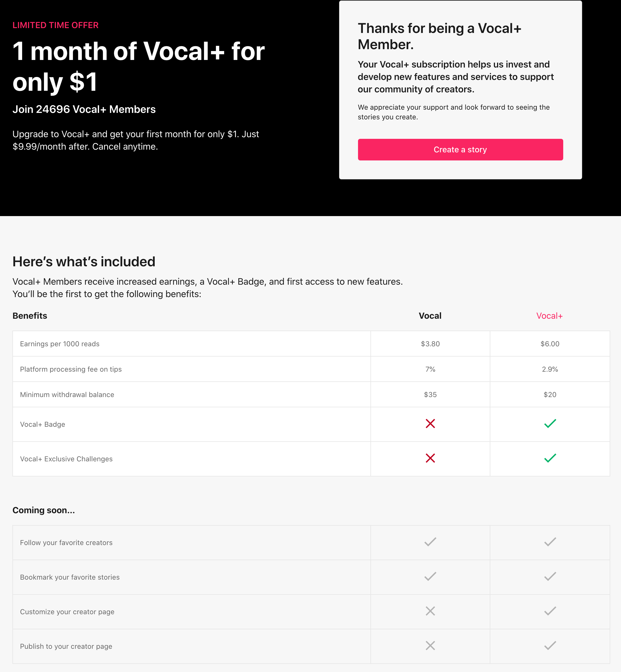Click red X for Exclusive Challenges row
621x672 pixels.
pos(430,458)
